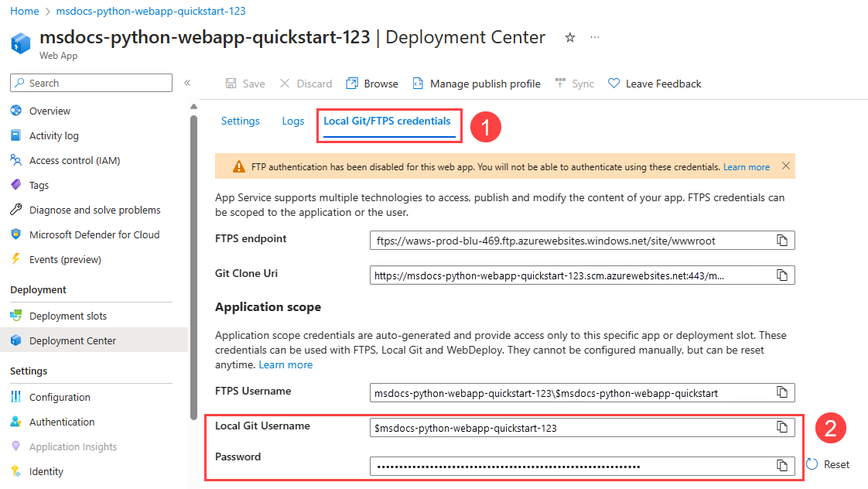Reset the application scope credentials
The height and width of the screenshot is (489, 868).
[x=828, y=464]
